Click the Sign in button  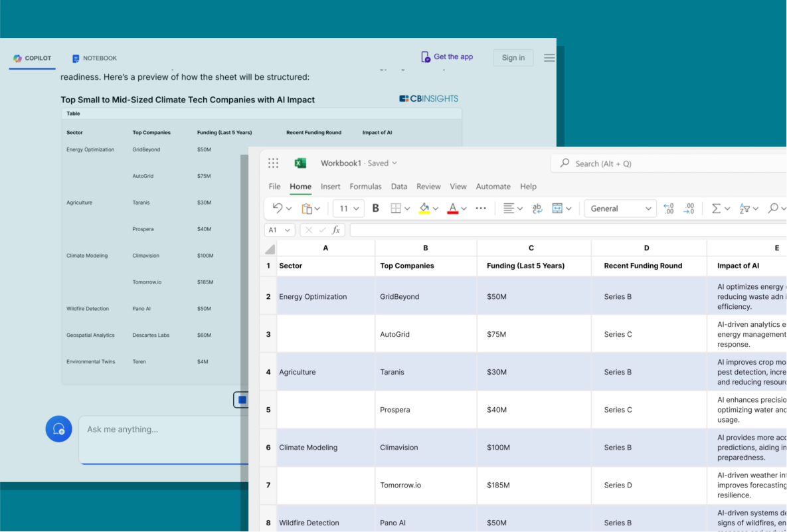513,58
